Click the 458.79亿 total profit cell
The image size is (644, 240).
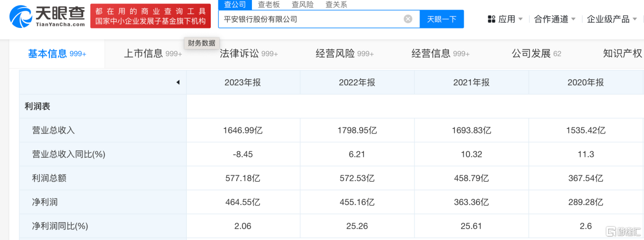click(471, 178)
